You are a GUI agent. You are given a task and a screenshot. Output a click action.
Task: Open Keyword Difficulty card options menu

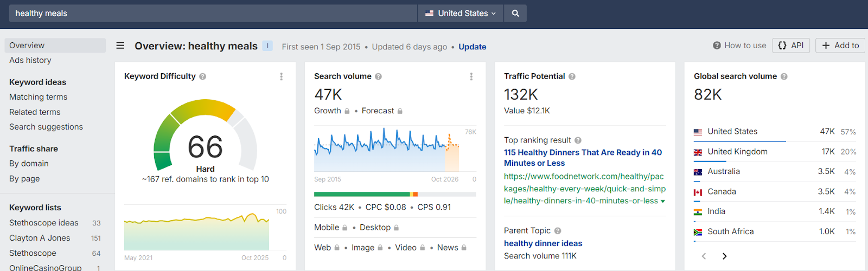click(281, 76)
